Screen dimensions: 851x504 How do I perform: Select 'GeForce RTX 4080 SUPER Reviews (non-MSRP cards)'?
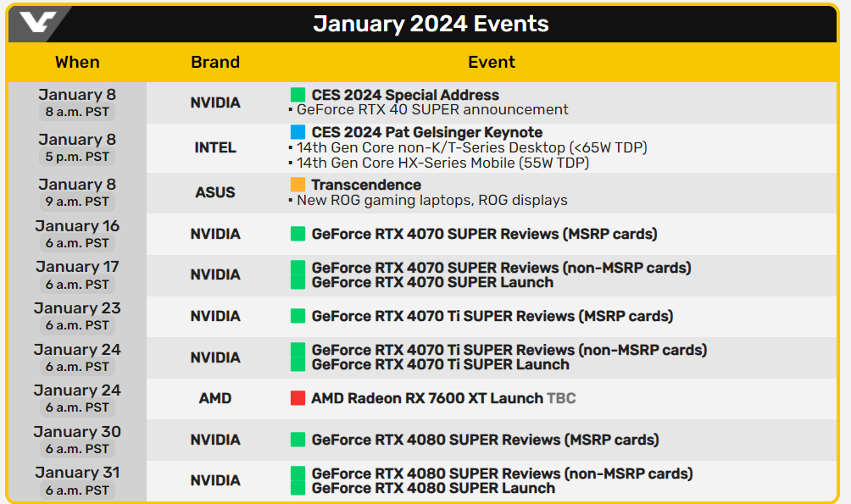click(502, 474)
